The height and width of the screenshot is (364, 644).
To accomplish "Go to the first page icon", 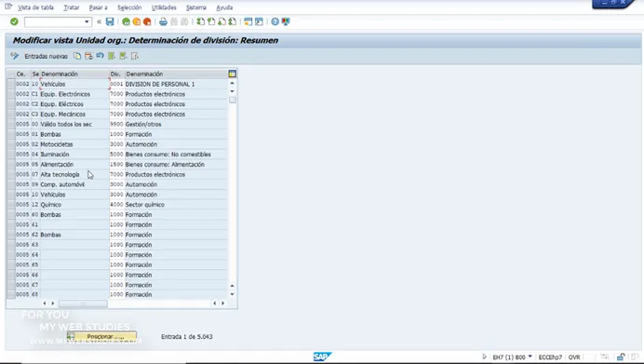I will coord(200,21).
